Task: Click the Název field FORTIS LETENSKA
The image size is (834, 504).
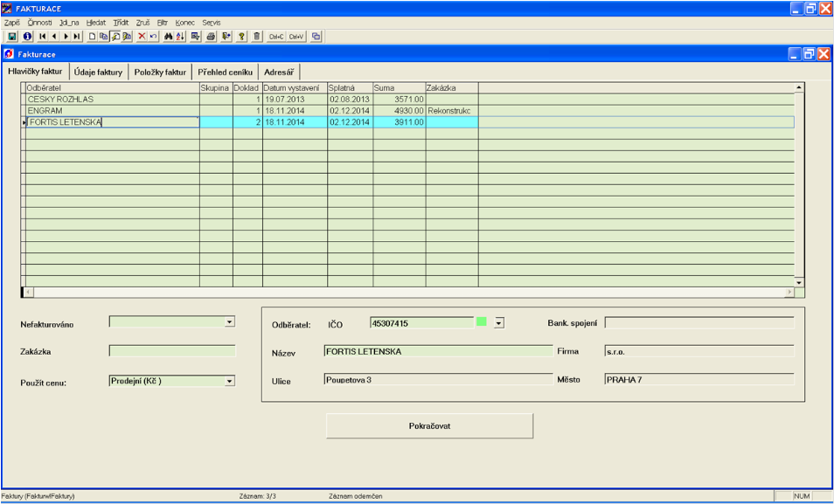Action: [x=438, y=351]
